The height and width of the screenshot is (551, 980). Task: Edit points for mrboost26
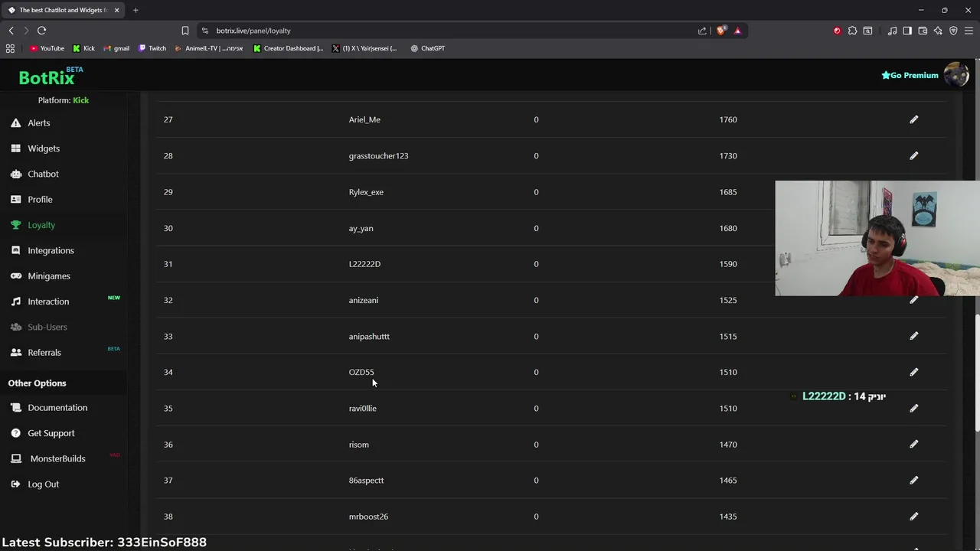tap(913, 517)
